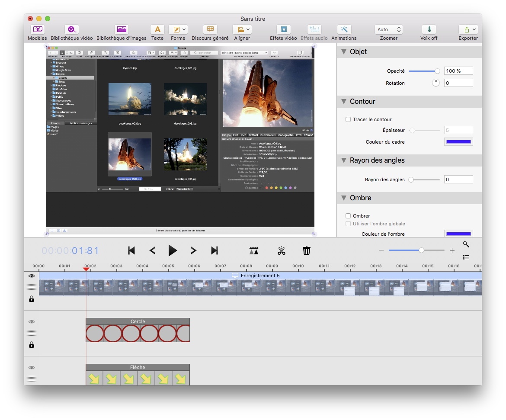Image resolution: width=506 pixels, height=420 pixels.
Task: Click the scissors cut icon
Action: pos(282,250)
